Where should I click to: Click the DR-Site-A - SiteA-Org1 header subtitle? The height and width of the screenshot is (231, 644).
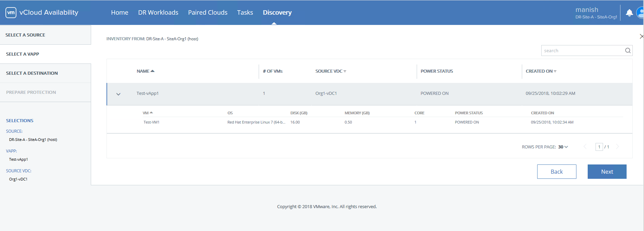(596, 17)
